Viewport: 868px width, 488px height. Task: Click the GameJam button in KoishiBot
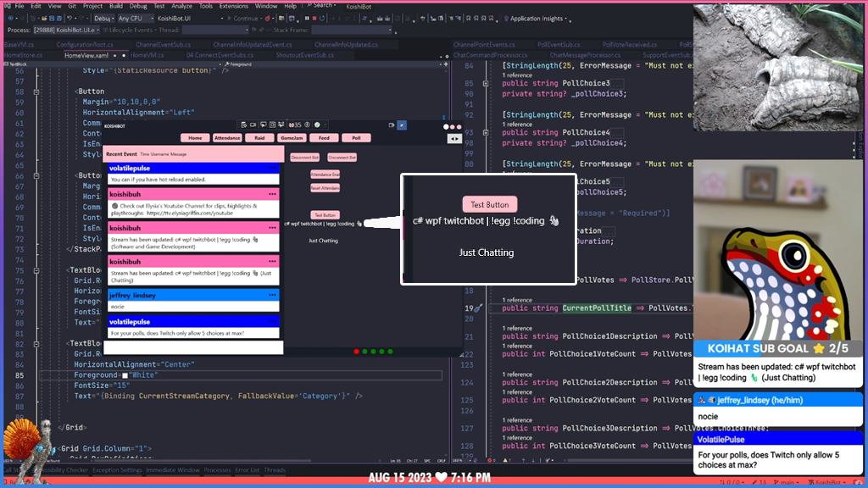click(292, 138)
